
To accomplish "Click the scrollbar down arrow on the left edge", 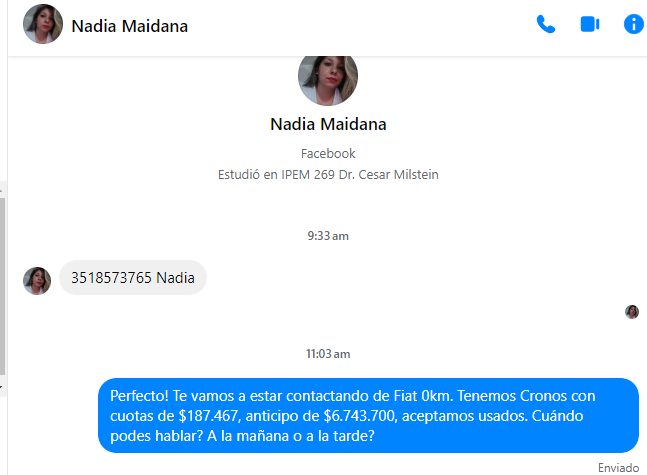I will tap(2, 387).
